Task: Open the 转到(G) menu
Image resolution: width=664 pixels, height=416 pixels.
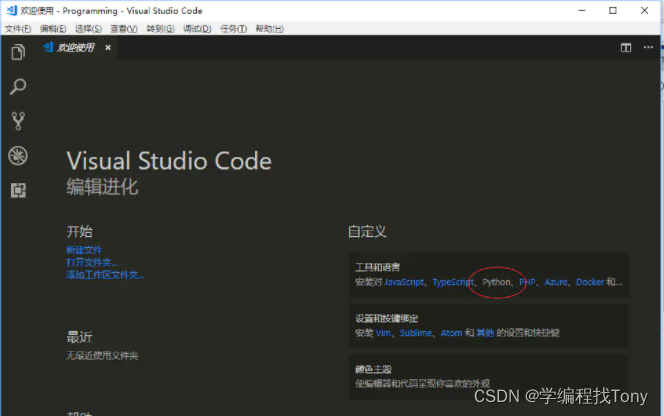Action: [x=160, y=28]
